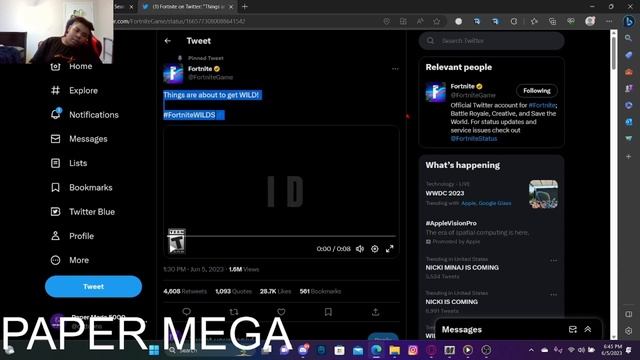Open Bookmarks in the sidebar
Image resolution: width=640 pixels, height=360 pixels.
[82, 187]
